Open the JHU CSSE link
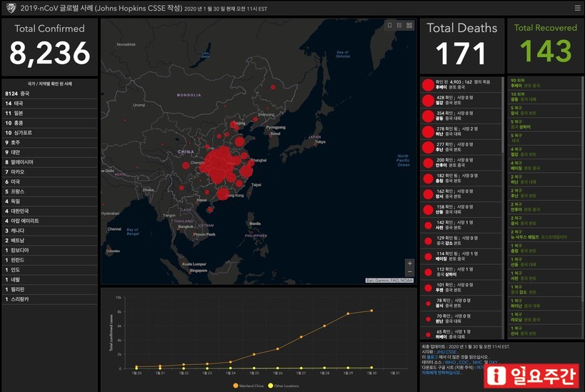The width and height of the screenshot is (585, 392). [x=445, y=352]
